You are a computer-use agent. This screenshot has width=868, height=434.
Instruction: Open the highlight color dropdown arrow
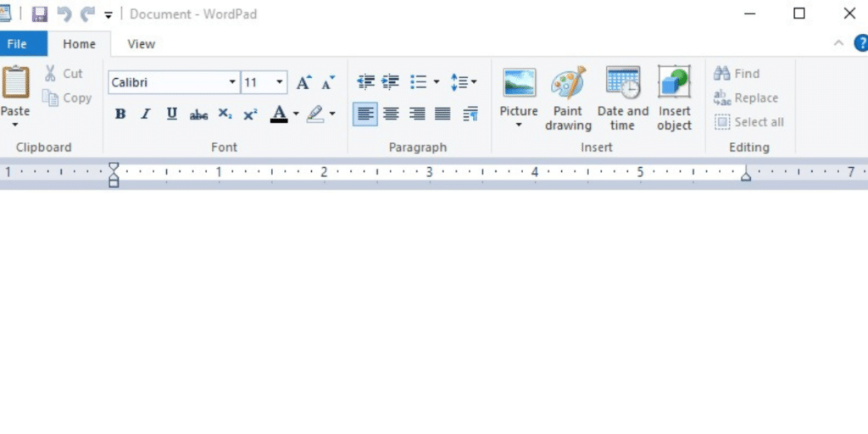point(332,114)
